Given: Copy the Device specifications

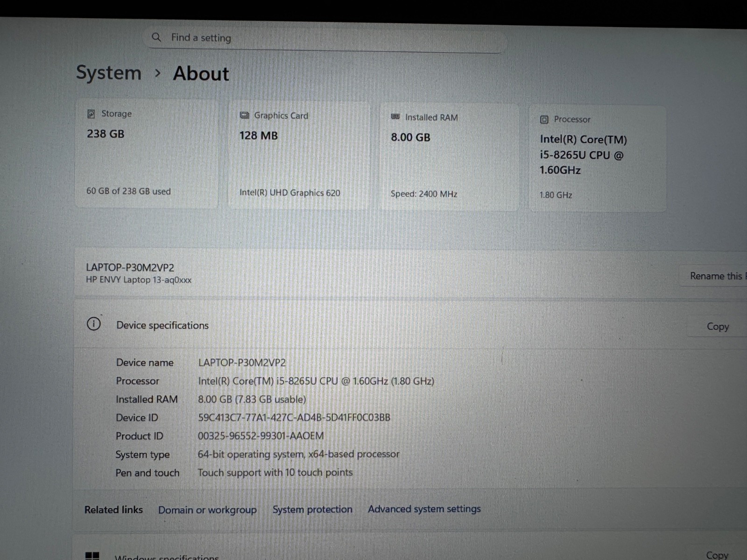Looking at the screenshot, I should (x=718, y=326).
